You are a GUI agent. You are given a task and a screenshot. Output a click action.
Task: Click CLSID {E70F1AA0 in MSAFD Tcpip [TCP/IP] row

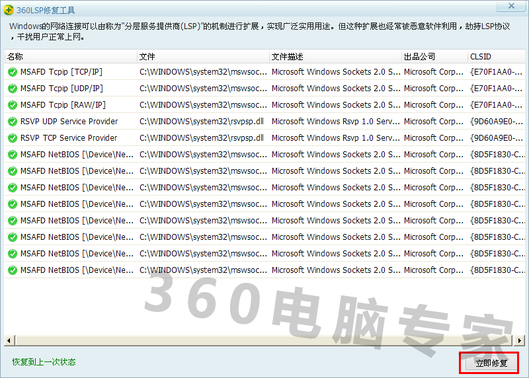coord(496,72)
